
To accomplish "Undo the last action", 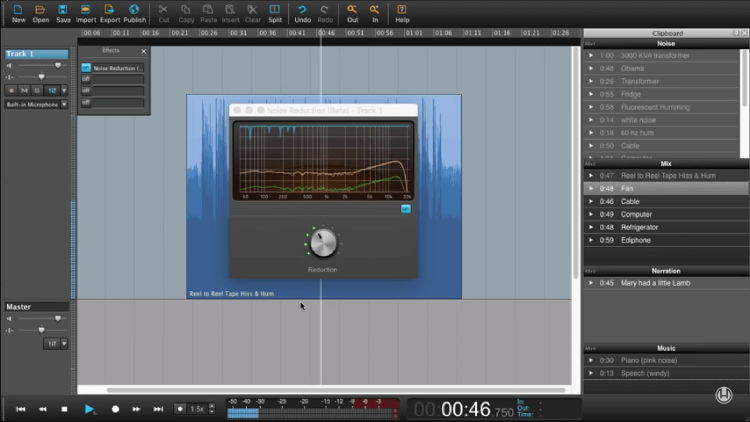I will tap(302, 13).
